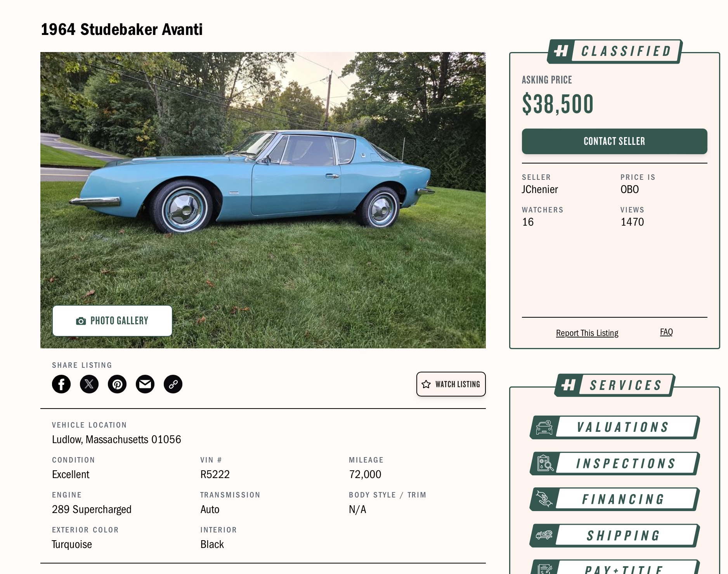Screen dimensions: 728x574
Task: Share the listing on X (Twitter)
Action: coord(89,384)
